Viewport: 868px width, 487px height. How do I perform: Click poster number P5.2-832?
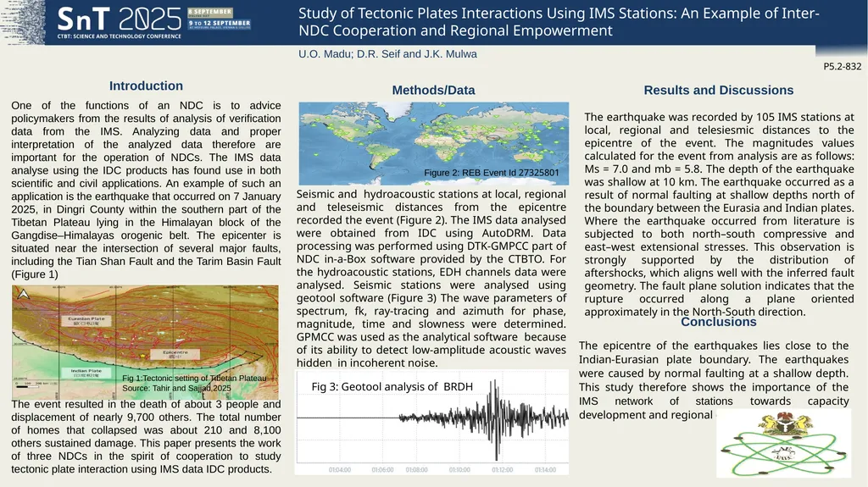pos(842,66)
